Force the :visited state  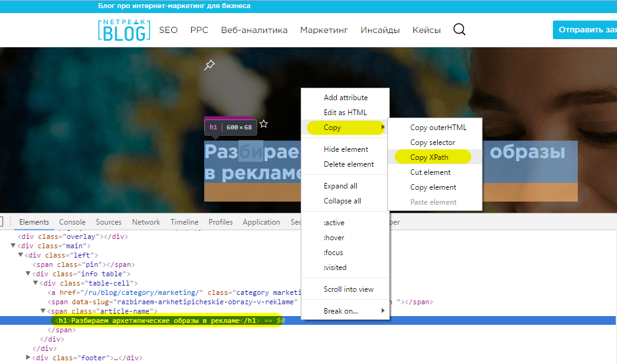[346, 268]
